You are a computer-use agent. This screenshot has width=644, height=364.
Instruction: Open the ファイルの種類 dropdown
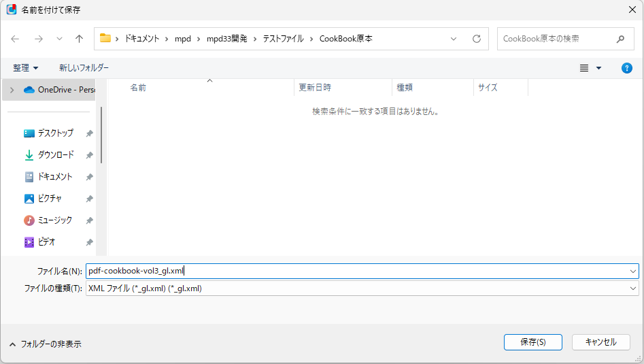362,288
